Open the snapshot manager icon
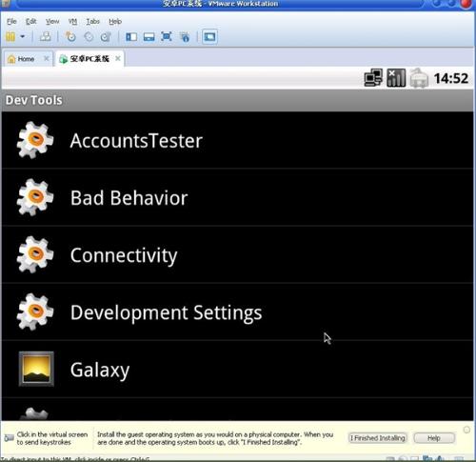 click(106, 37)
